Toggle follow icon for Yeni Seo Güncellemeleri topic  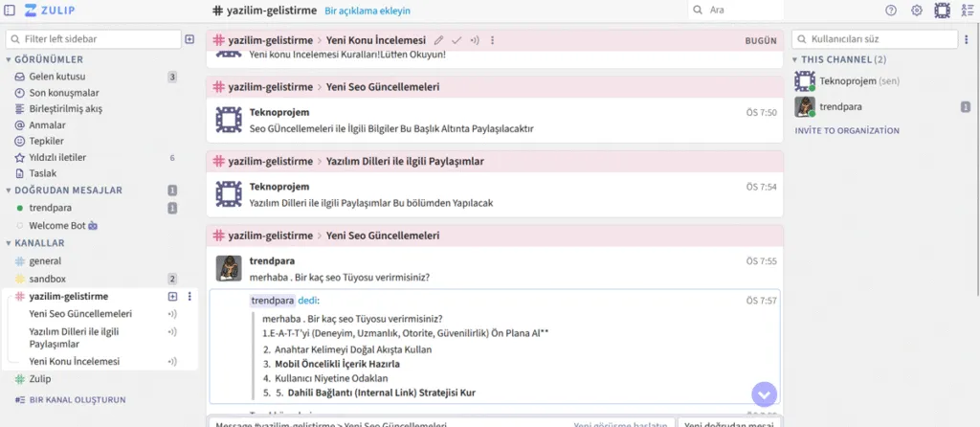(x=172, y=313)
